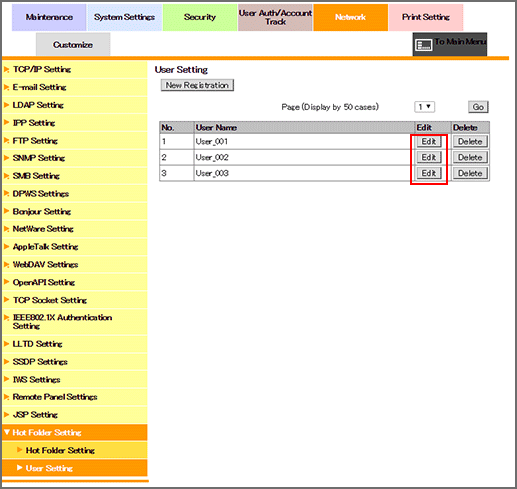517x489 pixels.
Task: Click the To Main Menu icon
Action: pos(424,45)
